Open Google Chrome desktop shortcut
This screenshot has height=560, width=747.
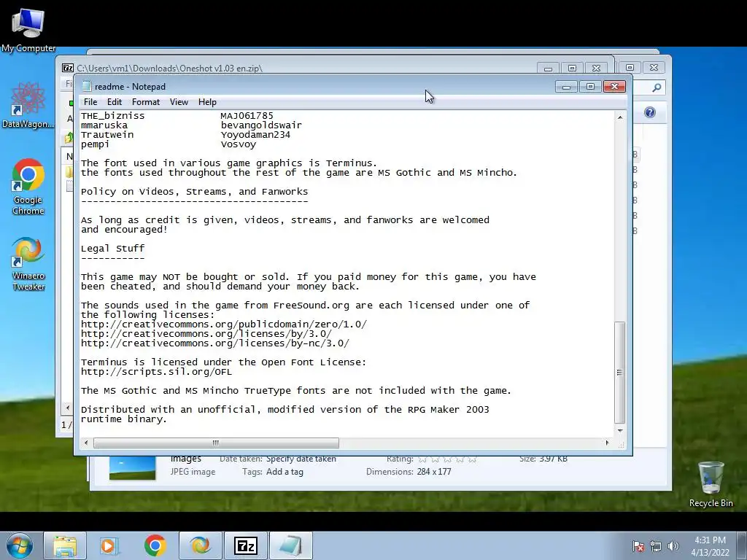(28, 187)
